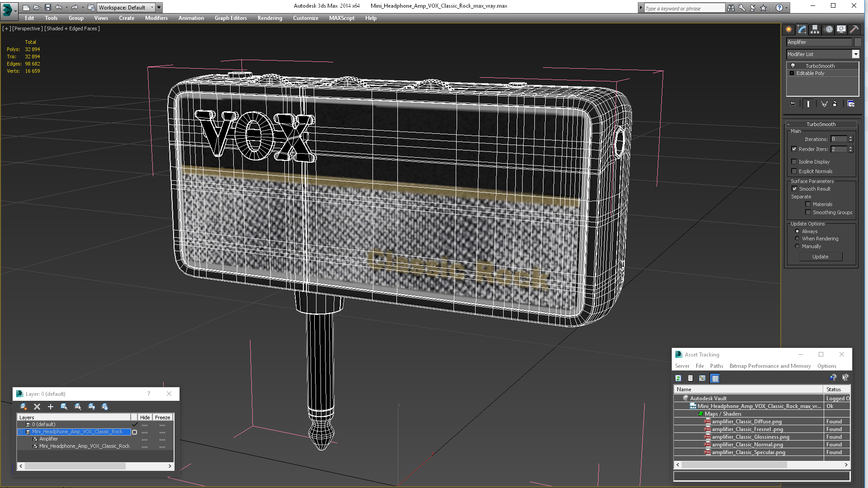Image resolution: width=868 pixels, height=488 pixels.
Task: Open the Undo history dropdown arrow
Action: coord(66,7)
